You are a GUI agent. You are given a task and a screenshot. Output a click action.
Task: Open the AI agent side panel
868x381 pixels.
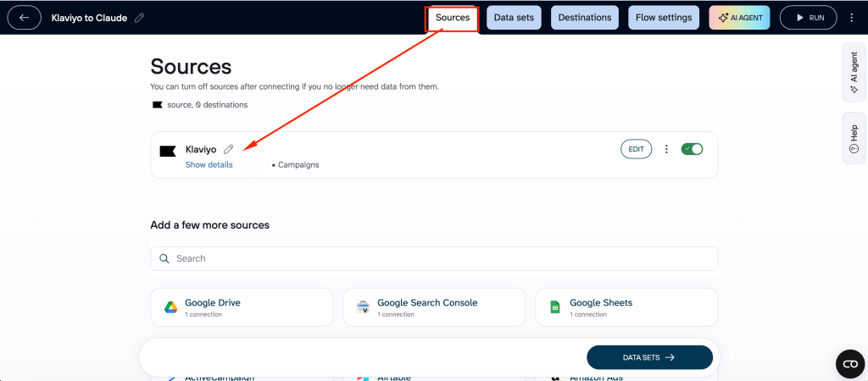coord(854,72)
